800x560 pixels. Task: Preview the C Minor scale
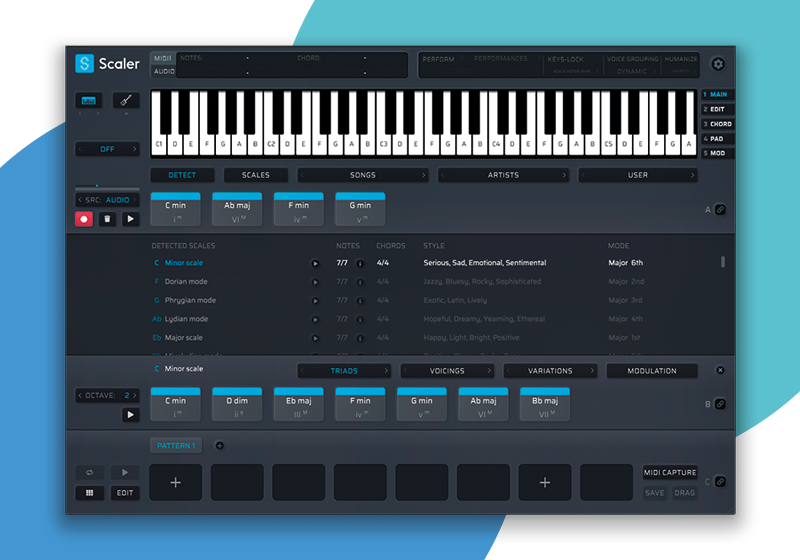coord(315,264)
